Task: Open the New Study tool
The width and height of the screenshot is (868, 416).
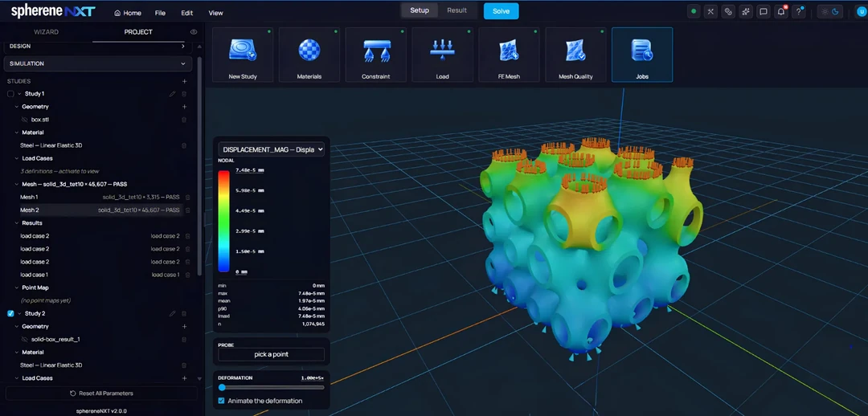Action: click(x=243, y=55)
